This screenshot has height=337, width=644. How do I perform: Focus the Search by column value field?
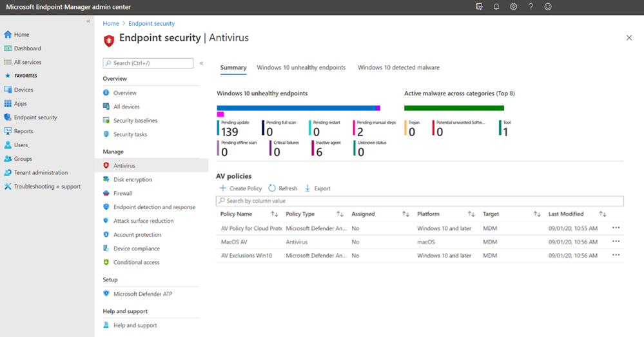tap(420, 201)
